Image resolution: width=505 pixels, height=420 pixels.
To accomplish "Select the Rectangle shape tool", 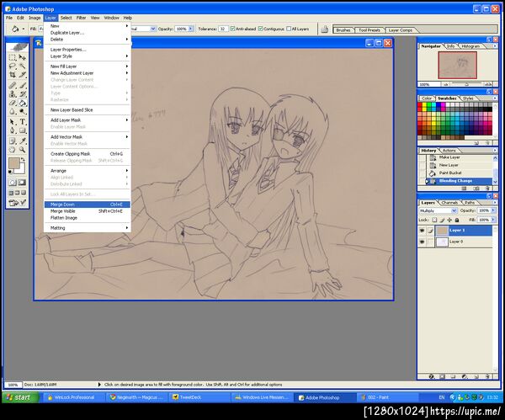I will pos(22,130).
